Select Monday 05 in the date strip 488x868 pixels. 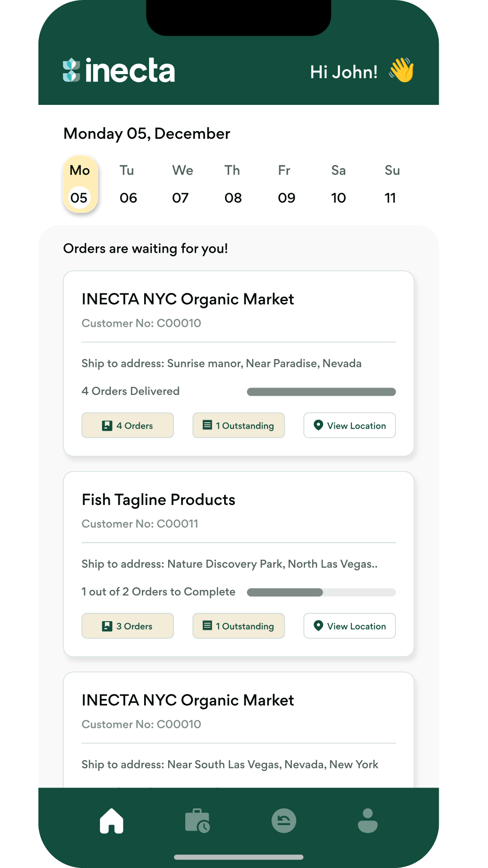point(80,184)
